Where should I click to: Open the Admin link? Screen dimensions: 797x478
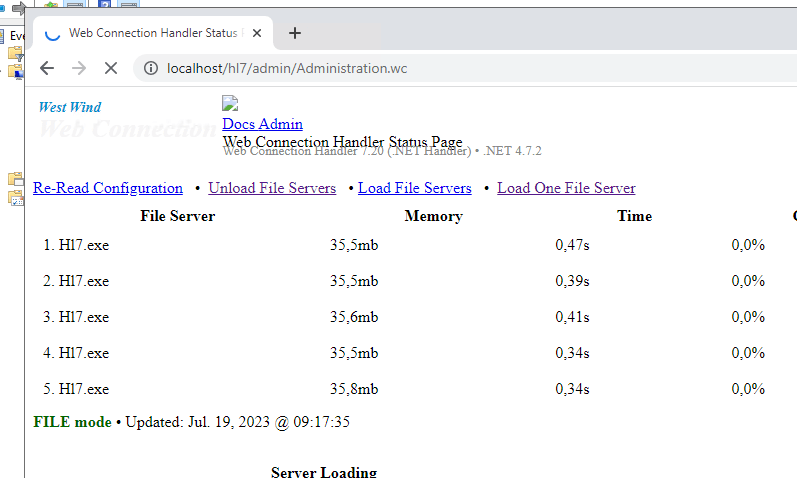pos(281,124)
